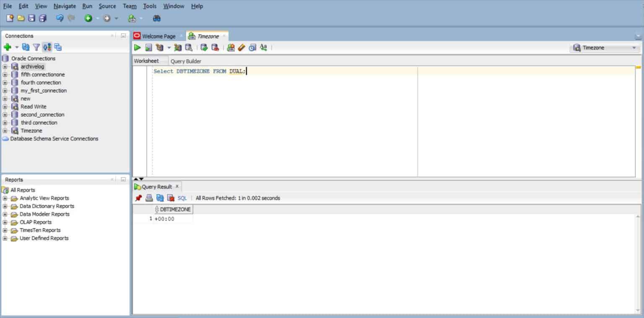This screenshot has width=644, height=318.
Task: Run the current statement
Action: coord(138,47)
